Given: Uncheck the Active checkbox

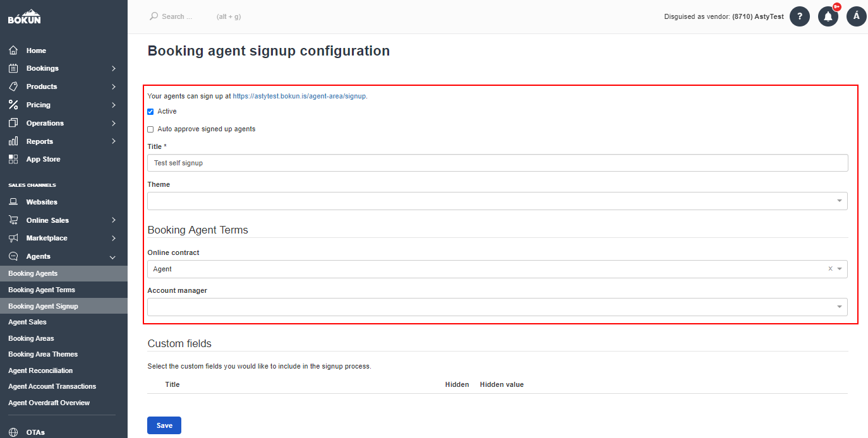Looking at the screenshot, I should pyautogui.click(x=150, y=112).
